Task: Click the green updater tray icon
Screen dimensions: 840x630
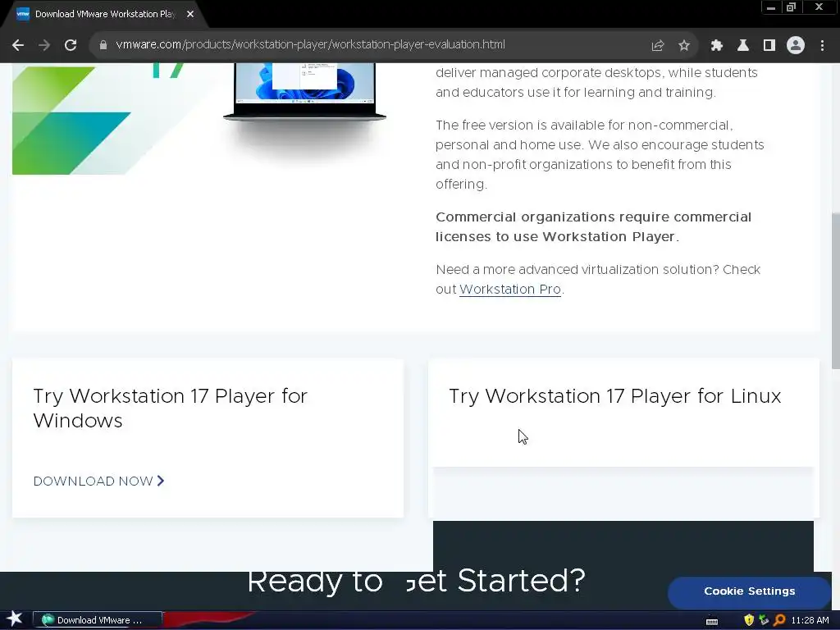Action: tap(764, 620)
